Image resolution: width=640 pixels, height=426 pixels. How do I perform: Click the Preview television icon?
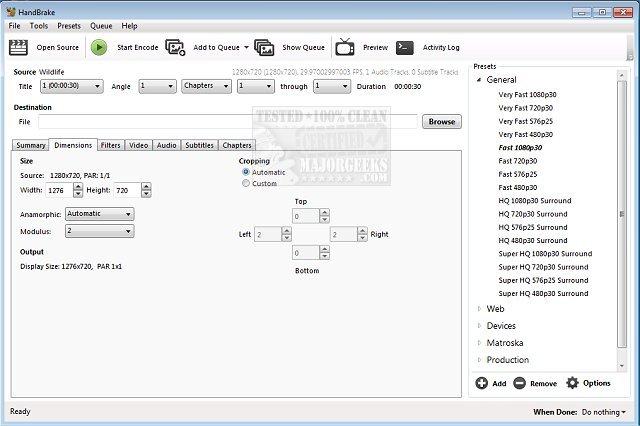click(x=345, y=47)
